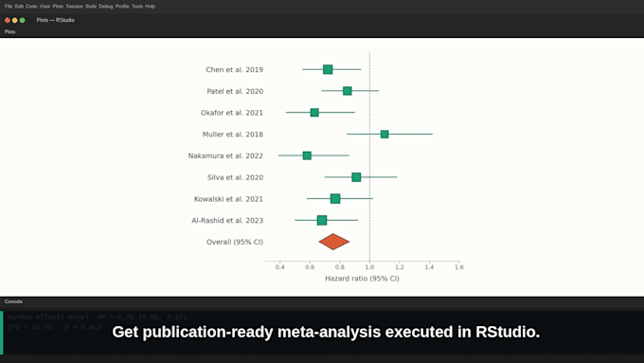644x363 pixels.
Task: Click the yellow minimize window button
Action: (15, 20)
